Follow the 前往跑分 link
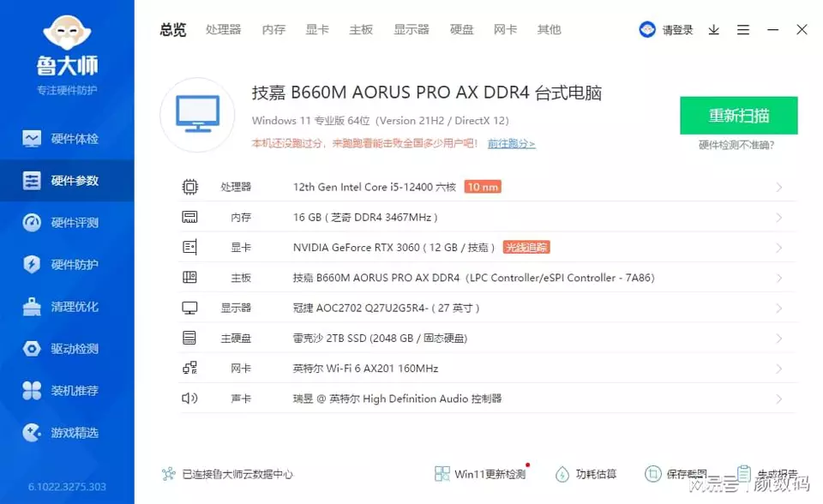Image resolution: width=823 pixels, height=504 pixels. [x=511, y=144]
